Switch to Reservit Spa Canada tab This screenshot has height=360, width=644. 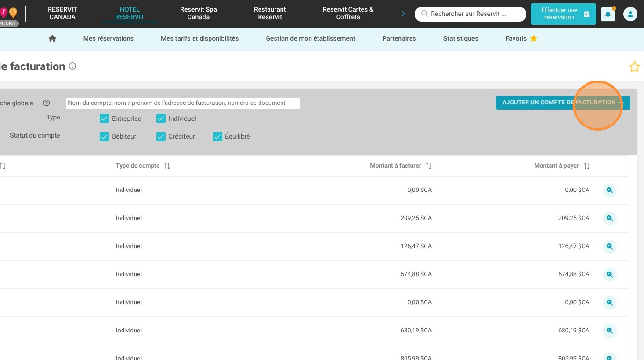click(198, 13)
